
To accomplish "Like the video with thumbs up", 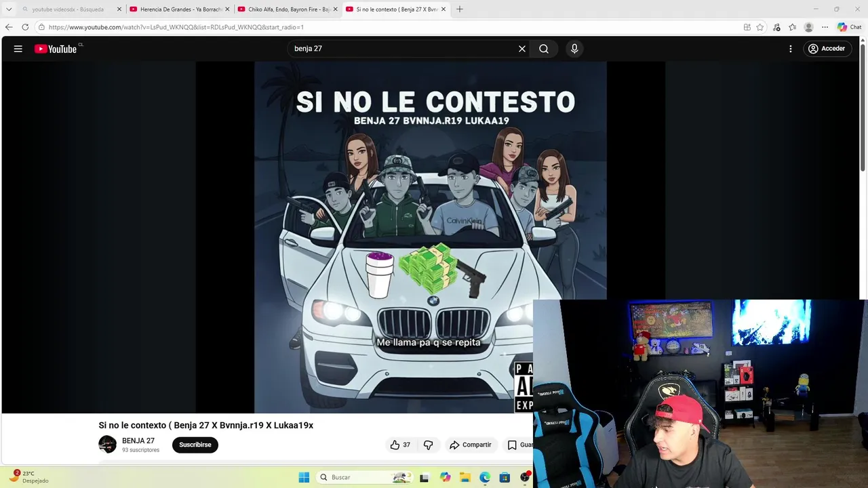I will coord(400,445).
